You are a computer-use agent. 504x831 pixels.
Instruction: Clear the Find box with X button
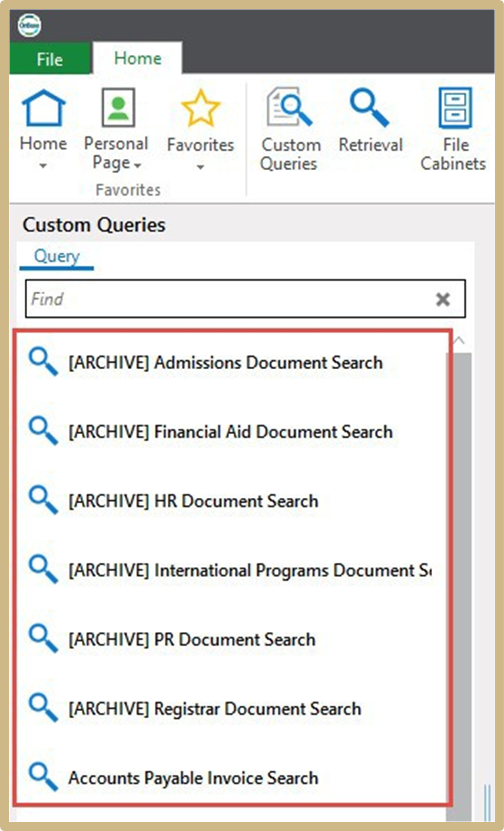443,299
